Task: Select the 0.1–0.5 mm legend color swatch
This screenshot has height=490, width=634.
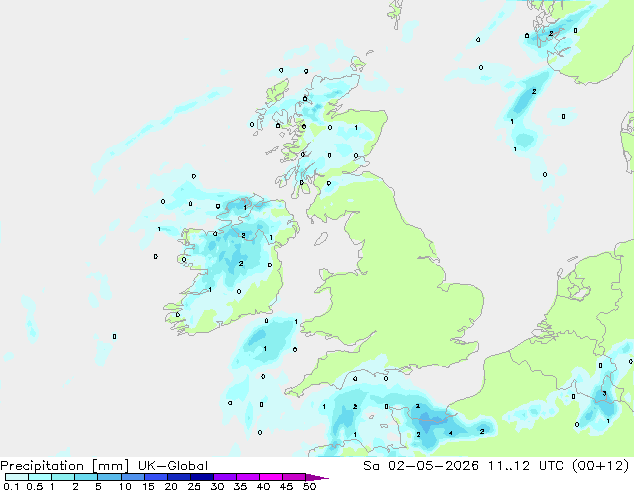Action: (x=17, y=477)
